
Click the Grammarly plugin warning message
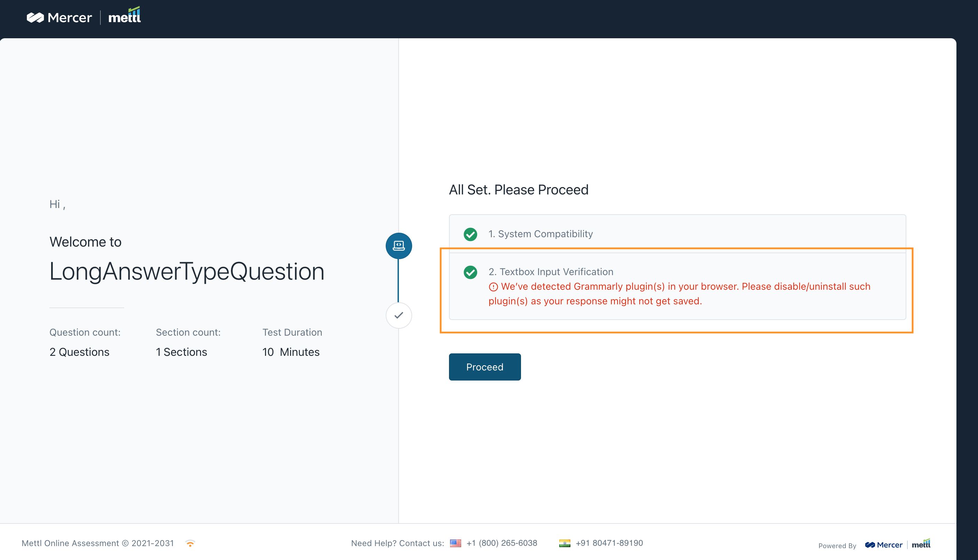[x=679, y=294]
